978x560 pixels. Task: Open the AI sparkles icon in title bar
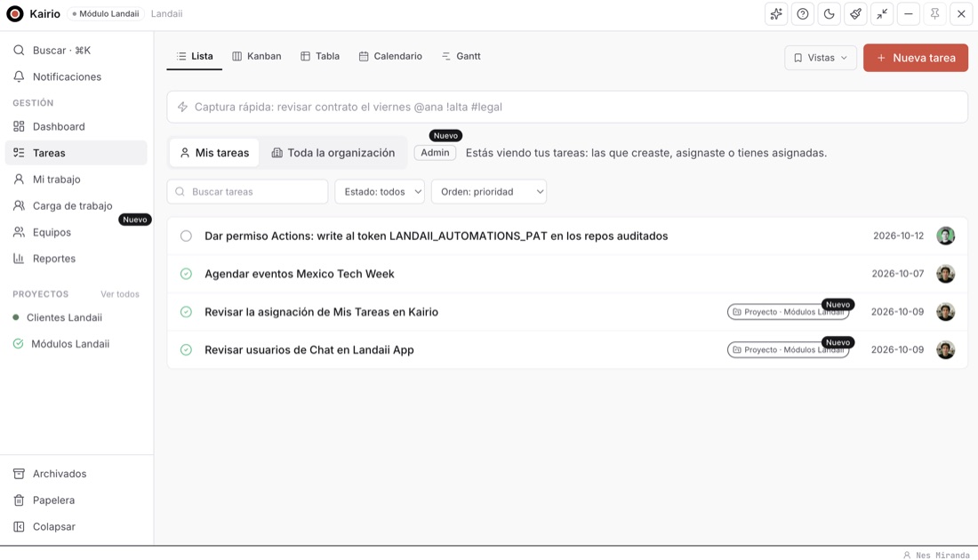pos(776,13)
